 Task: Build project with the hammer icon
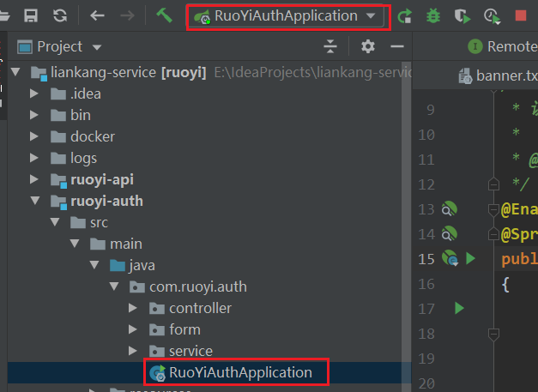tap(164, 15)
